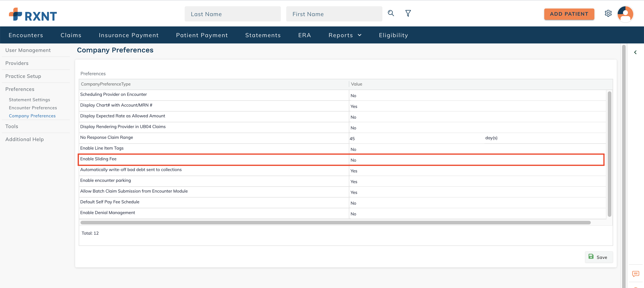Change Enable Line Item Tags value
Viewport: 644px width, 288px height.
477,149
